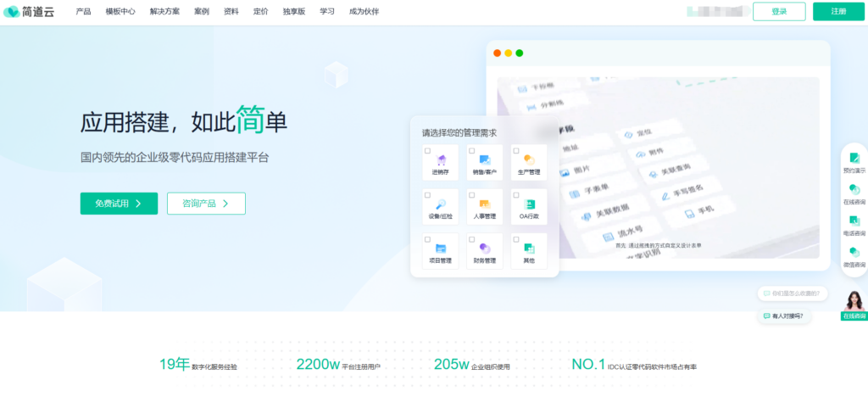The image size is (868, 408).
Task: Click the form designer preview image
Action: 658,167
